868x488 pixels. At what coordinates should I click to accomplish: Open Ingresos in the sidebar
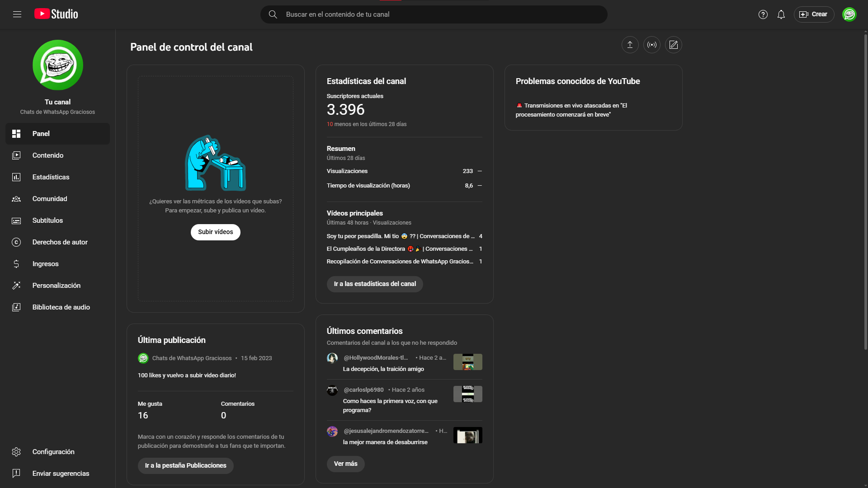coord(57,264)
